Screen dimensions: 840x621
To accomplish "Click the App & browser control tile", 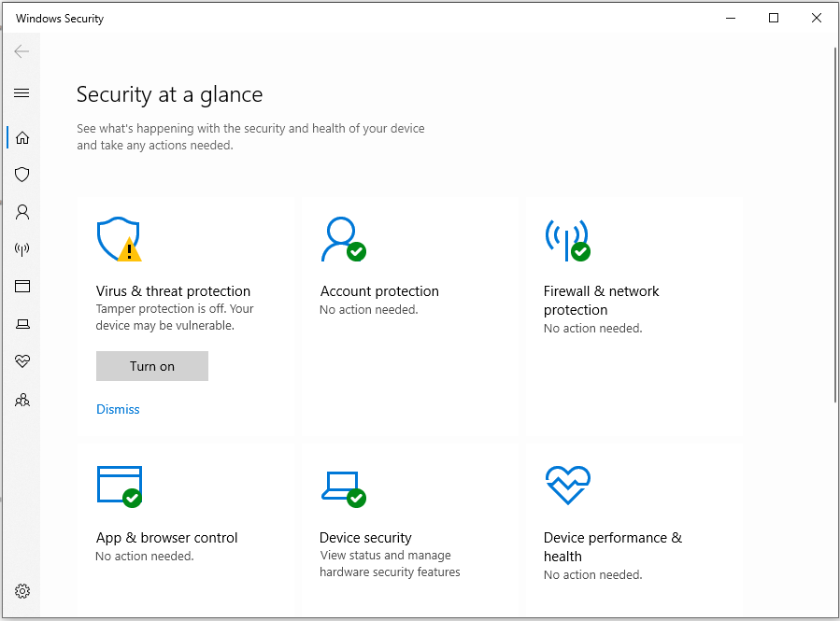I will point(166,537).
